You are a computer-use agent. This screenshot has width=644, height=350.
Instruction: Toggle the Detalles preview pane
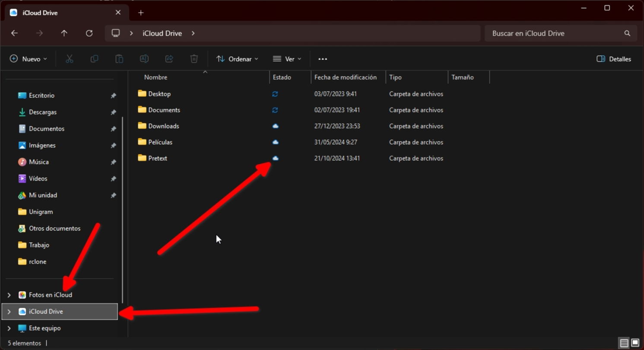[614, 59]
